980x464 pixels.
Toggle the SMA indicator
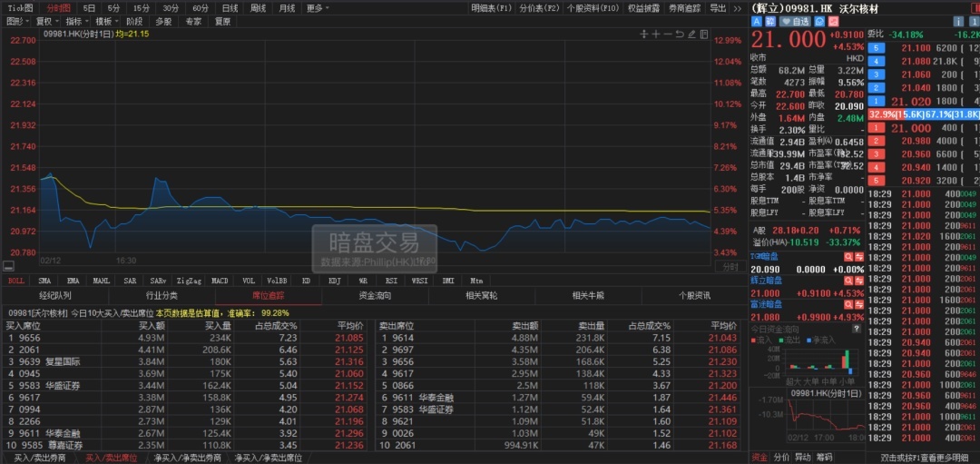tap(45, 281)
